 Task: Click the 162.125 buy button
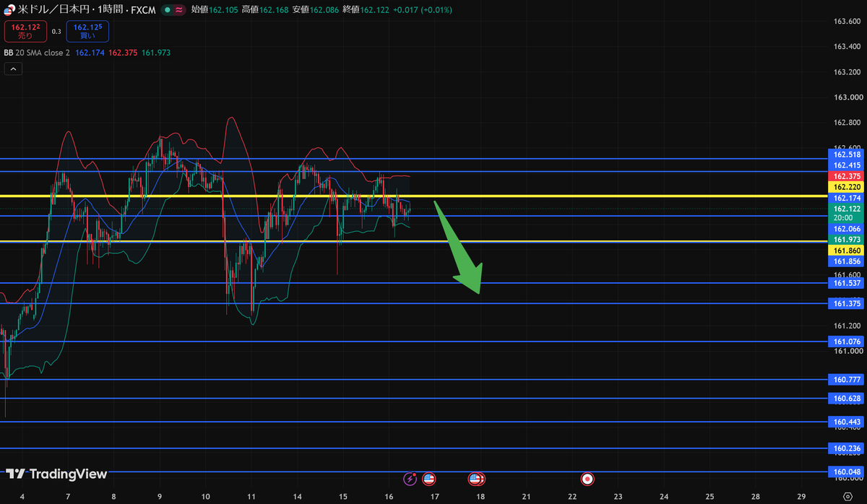(87, 31)
